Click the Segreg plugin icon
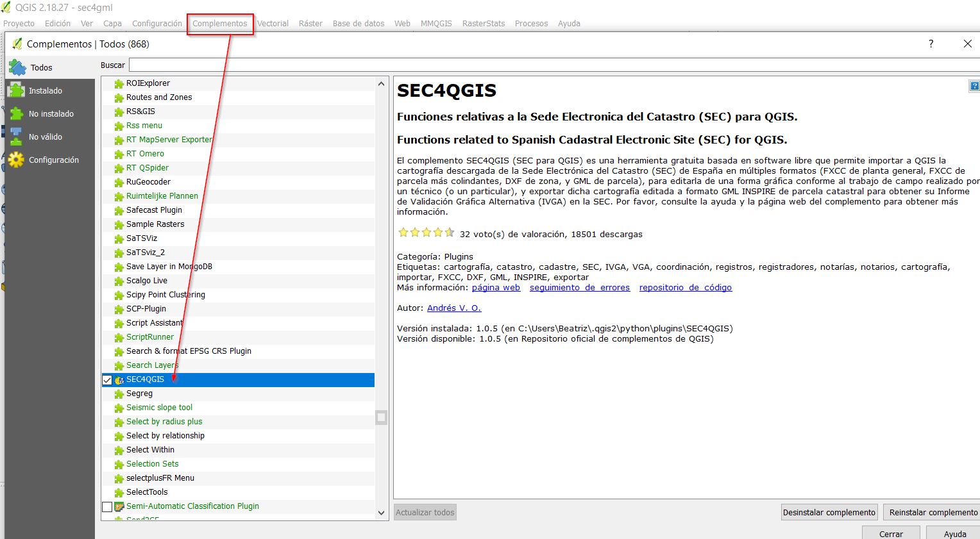980x539 pixels. click(119, 394)
